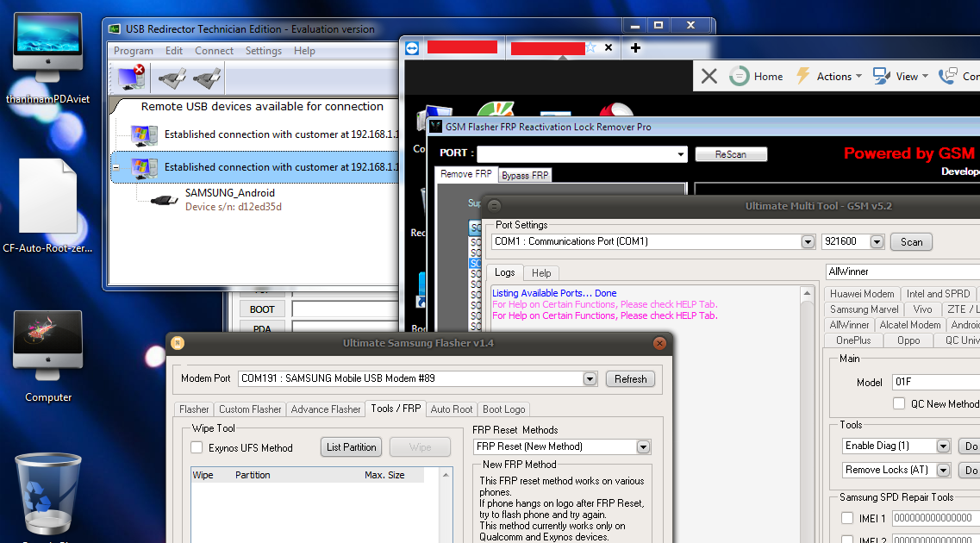Open View menu in TeamViewer toolbar
980x543 pixels.
(901, 76)
